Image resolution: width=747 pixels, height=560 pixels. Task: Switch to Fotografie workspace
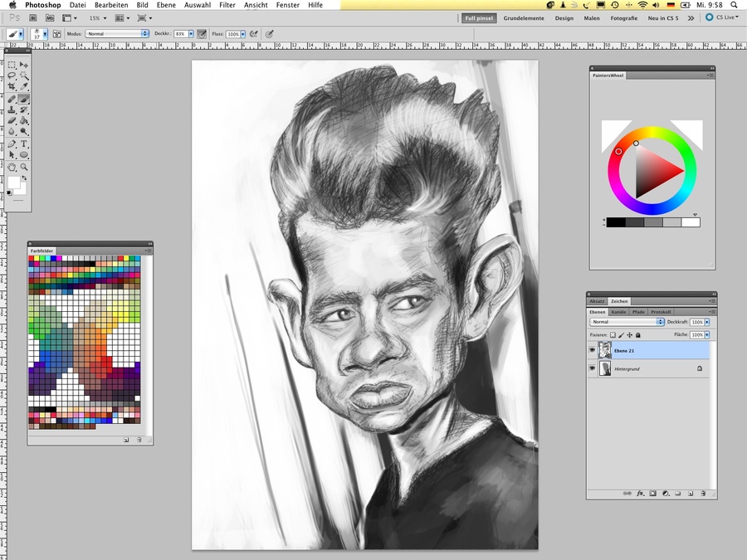pyautogui.click(x=623, y=18)
